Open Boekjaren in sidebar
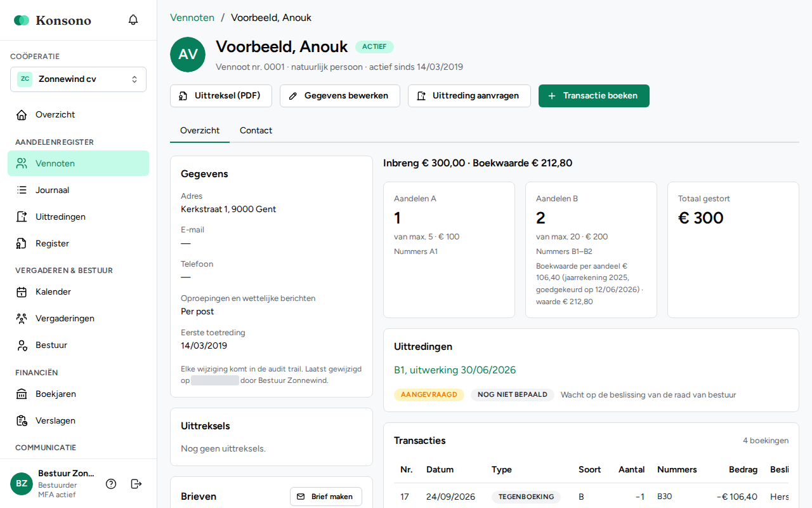812x508 pixels. 78,394
